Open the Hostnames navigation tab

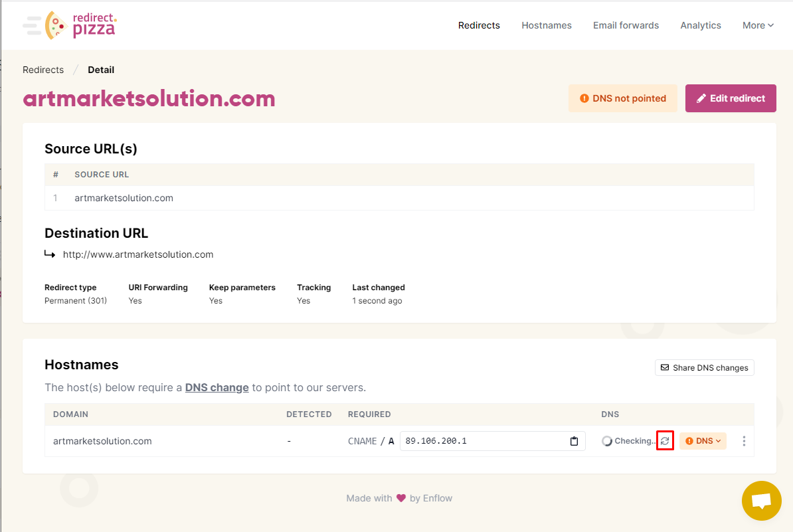546,25
